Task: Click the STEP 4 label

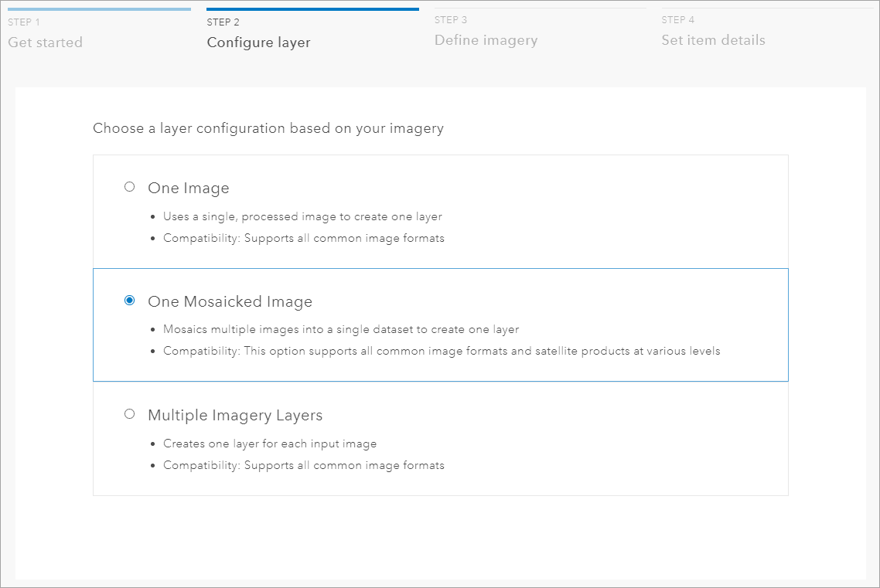Action: [x=677, y=19]
